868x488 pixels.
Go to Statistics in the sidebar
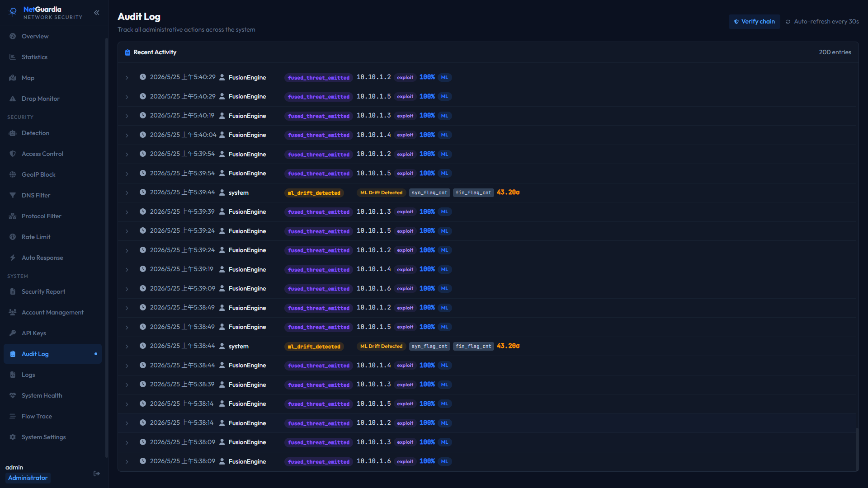[x=52, y=57]
